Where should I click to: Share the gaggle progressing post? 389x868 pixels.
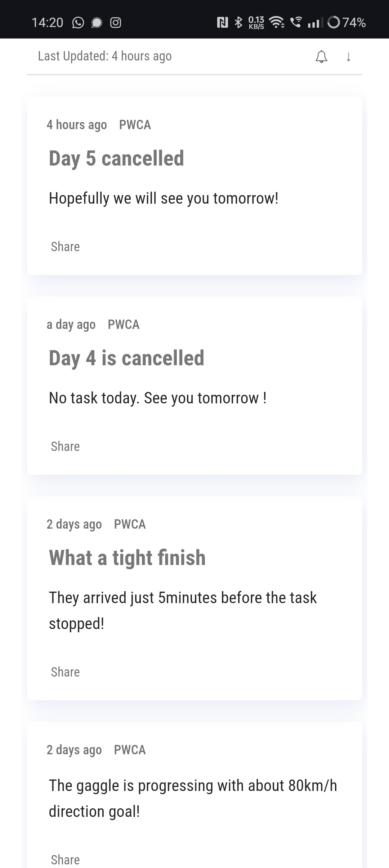65,859
